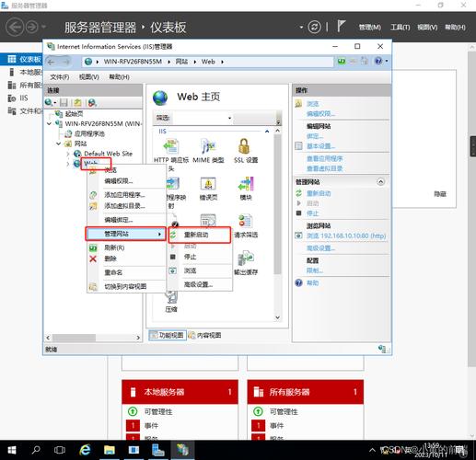476x460 pixels.
Task: Switch to 功能视图 tab
Action: pos(168,335)
